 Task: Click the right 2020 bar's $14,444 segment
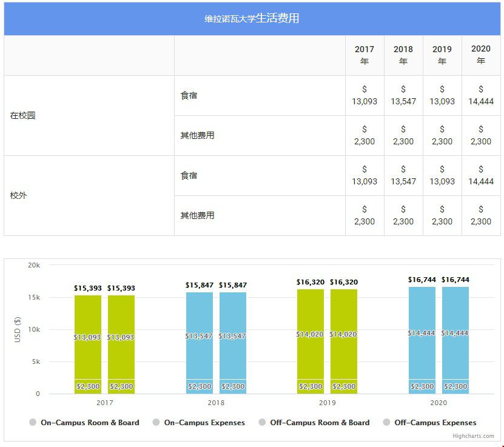[x=455, y=333]
